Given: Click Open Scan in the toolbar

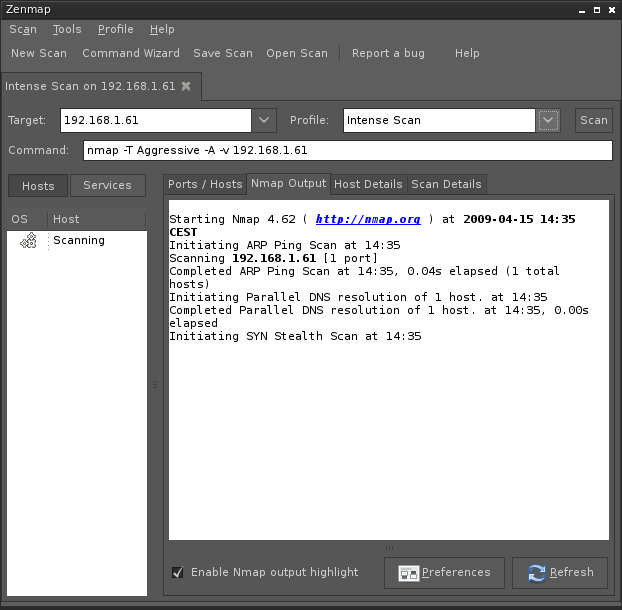Looking at the screenshot, I should [297, 53].
